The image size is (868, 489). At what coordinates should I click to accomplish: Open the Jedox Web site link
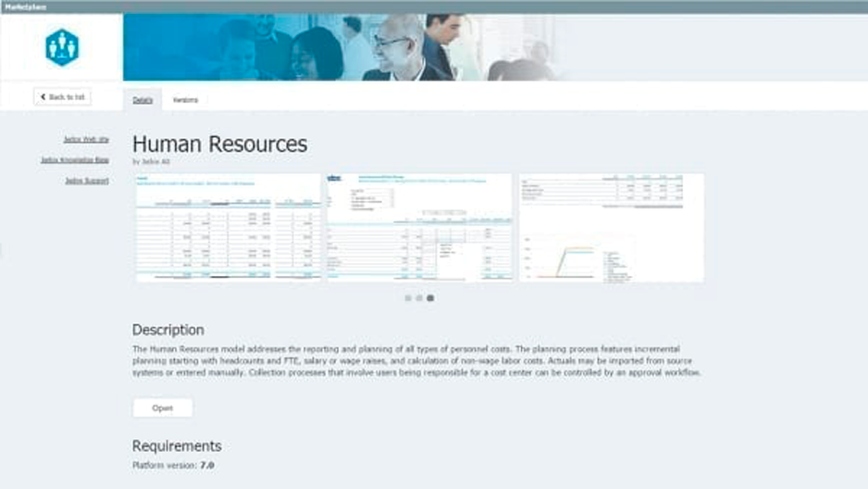[x=86, y=139]
